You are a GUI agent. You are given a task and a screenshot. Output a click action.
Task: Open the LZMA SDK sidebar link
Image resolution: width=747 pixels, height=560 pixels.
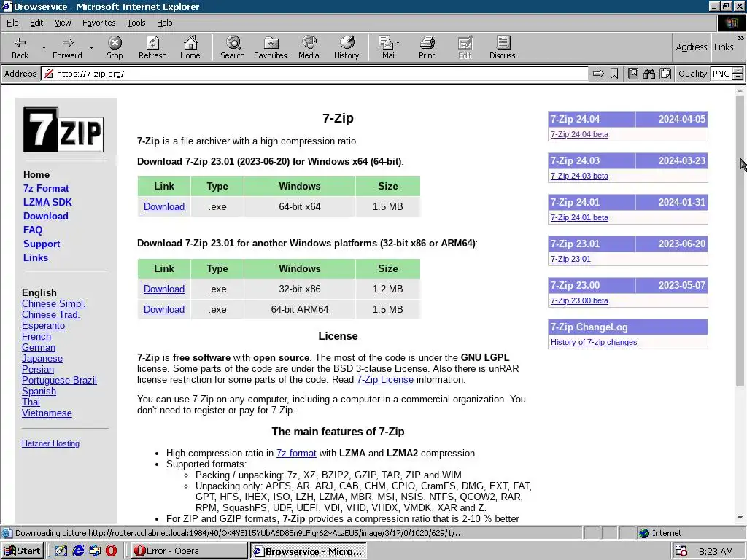point(47,203)
